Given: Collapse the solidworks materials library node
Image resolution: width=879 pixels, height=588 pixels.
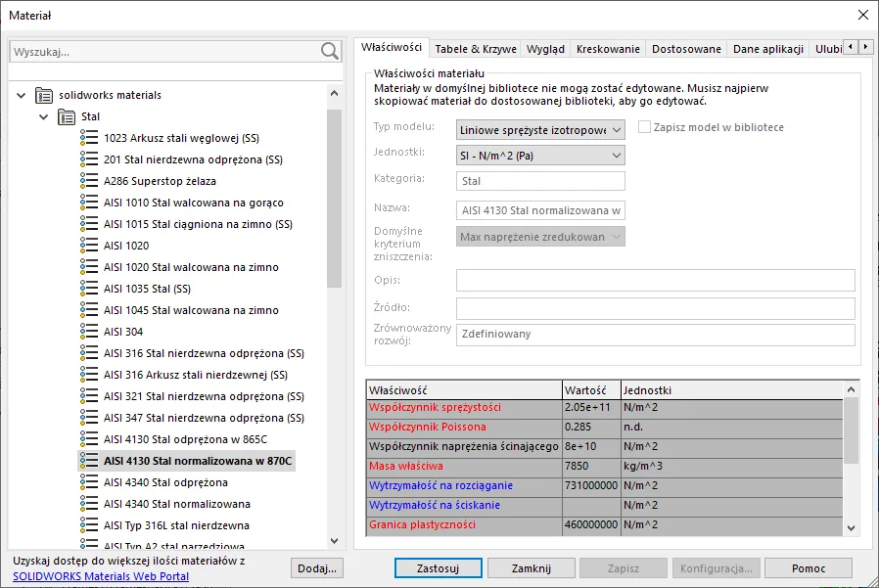Looking at the screenshot, I should point(22,95).
